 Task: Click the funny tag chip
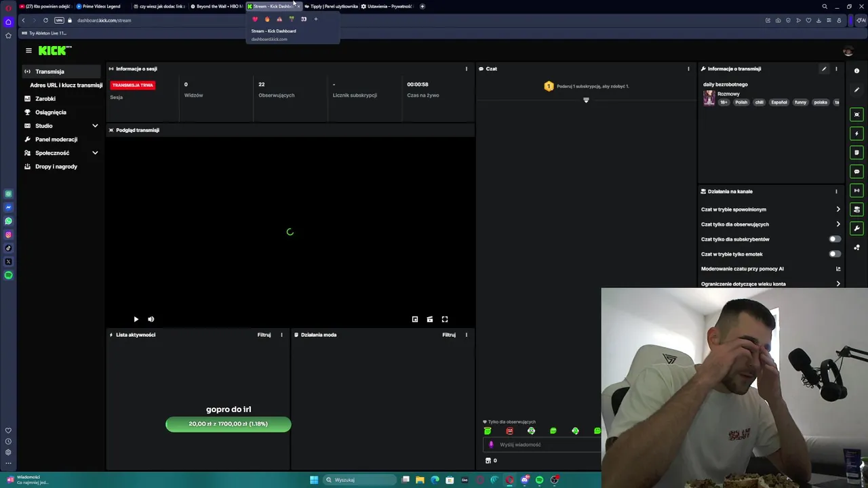801,102
